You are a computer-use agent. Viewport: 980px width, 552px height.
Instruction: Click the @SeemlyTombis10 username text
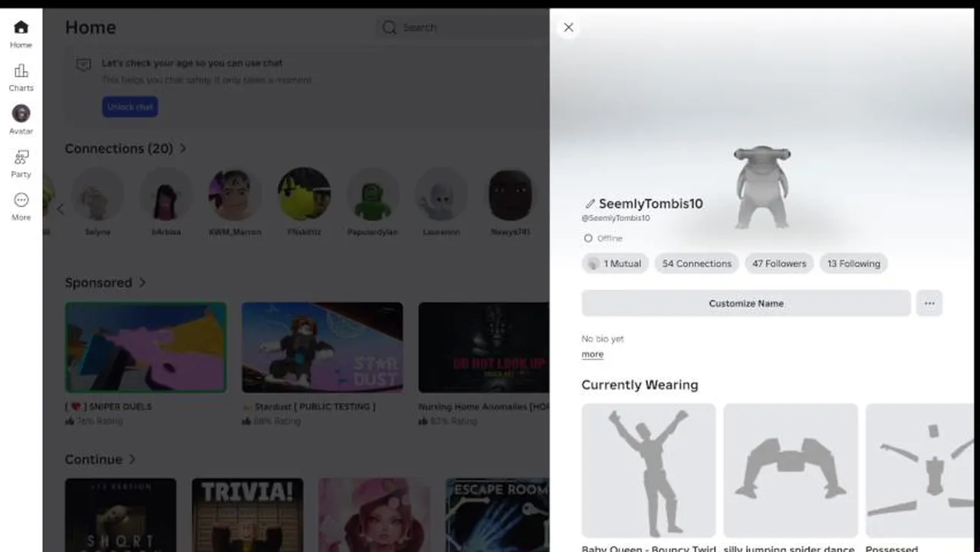coord(617,219)
